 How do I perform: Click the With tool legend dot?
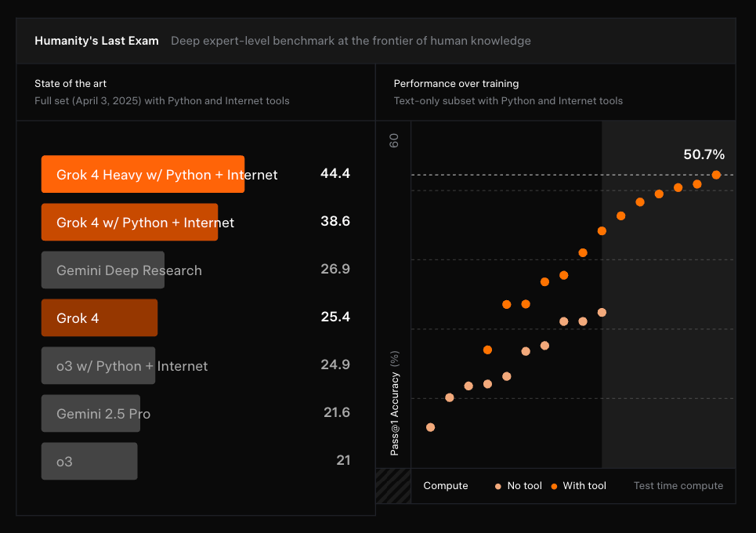click(554, 486)
